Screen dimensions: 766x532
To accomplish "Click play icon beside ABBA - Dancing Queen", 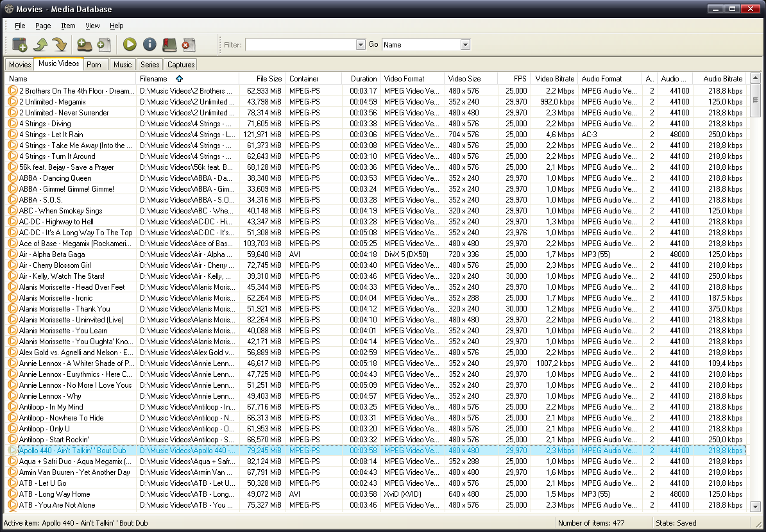I will tap(12, 178).
